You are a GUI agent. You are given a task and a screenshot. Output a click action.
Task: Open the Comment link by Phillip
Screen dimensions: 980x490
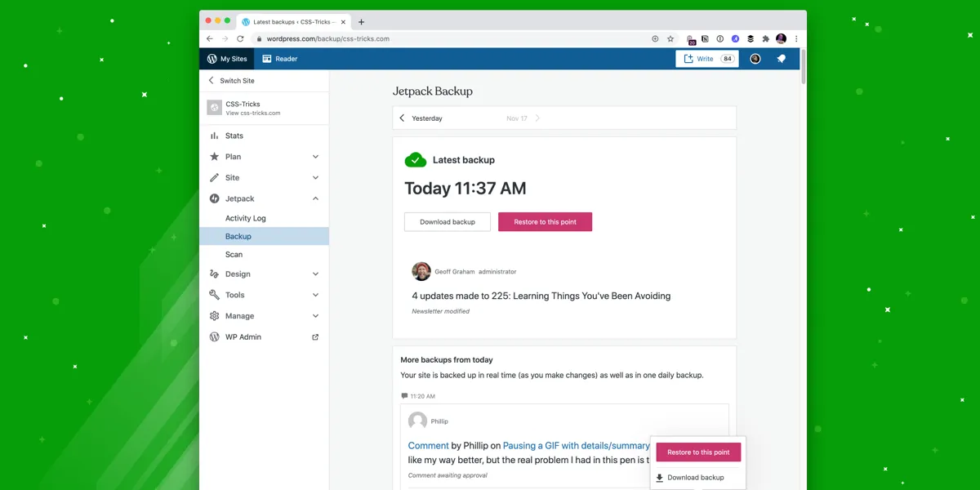429,446
